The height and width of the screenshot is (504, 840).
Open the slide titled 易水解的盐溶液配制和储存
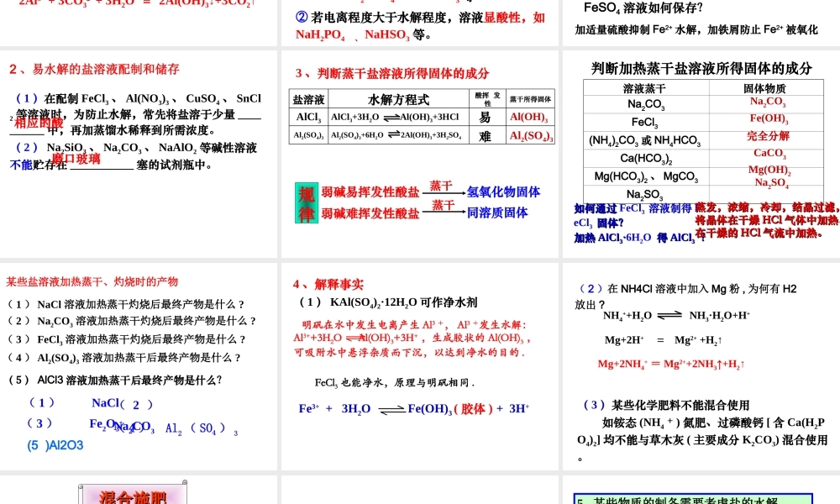pos(139,154)
